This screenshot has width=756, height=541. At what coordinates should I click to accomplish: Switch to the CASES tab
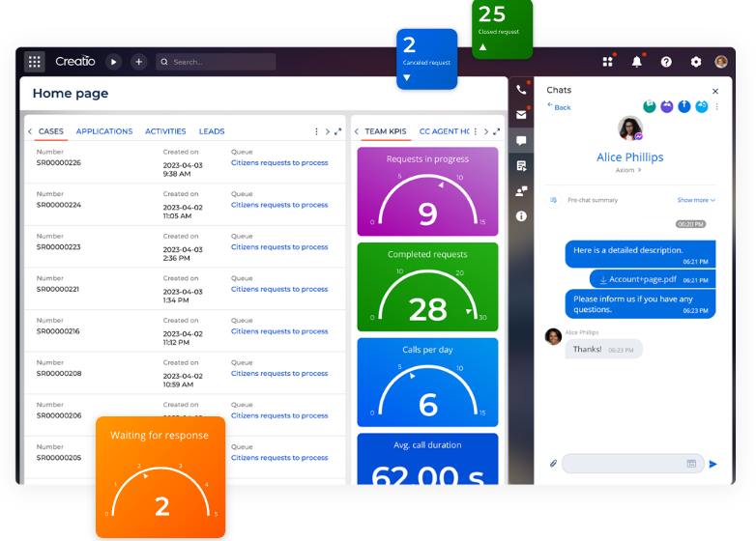[x=51, y=131]
